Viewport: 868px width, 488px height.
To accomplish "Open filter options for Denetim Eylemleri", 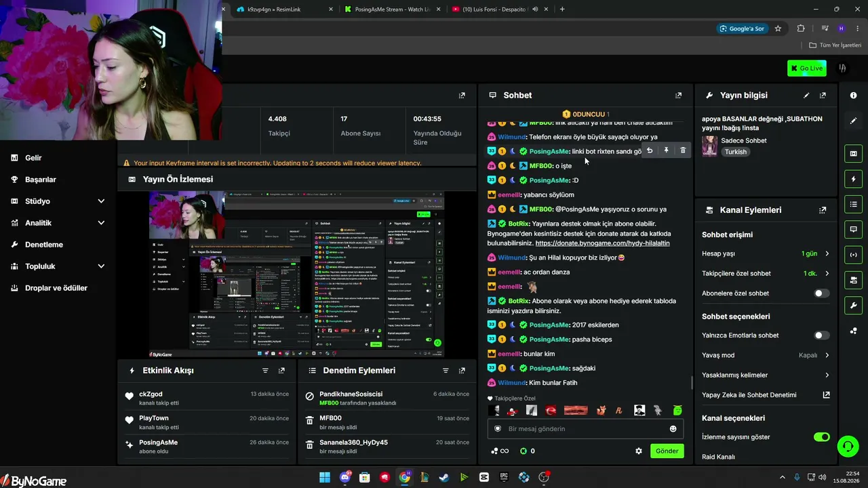I will point(446,371).
